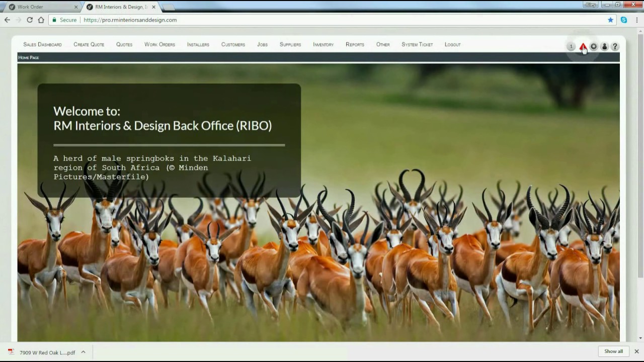Click the Secure padlock site info
The height and width of the screenshot is (362, 644).
pyautogui.click(x=64, y=20)
